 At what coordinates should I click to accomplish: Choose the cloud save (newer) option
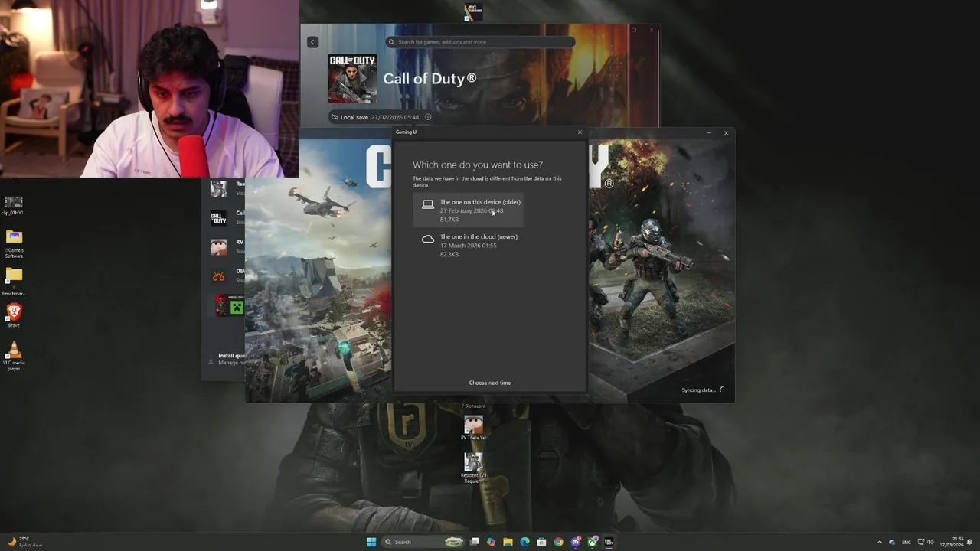pos(469,245)
